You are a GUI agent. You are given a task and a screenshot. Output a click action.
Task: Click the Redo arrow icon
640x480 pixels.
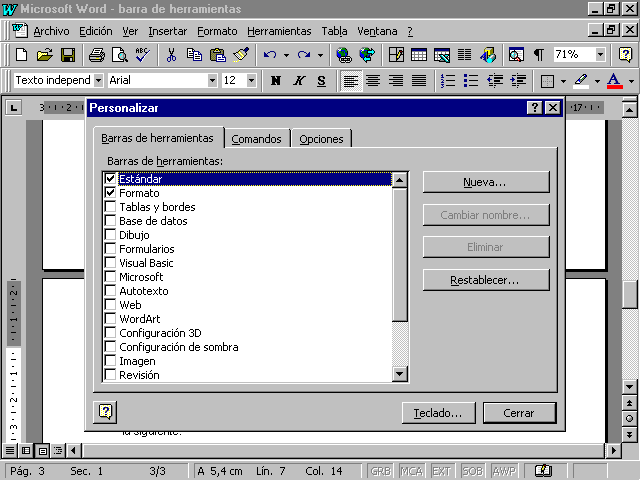(x=304, y=54)
